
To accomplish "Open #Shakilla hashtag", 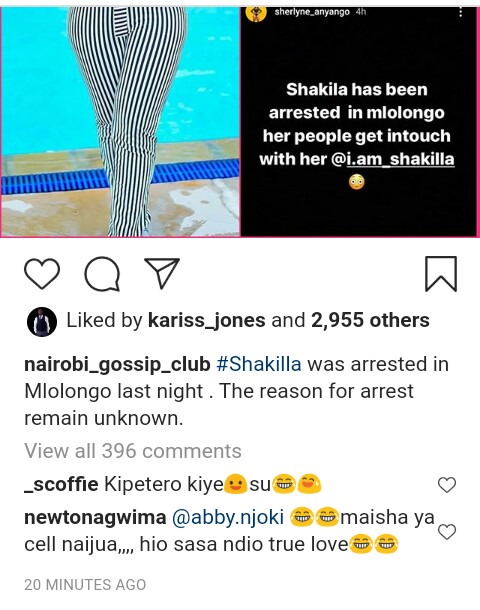I will click(x=259, y=365).
